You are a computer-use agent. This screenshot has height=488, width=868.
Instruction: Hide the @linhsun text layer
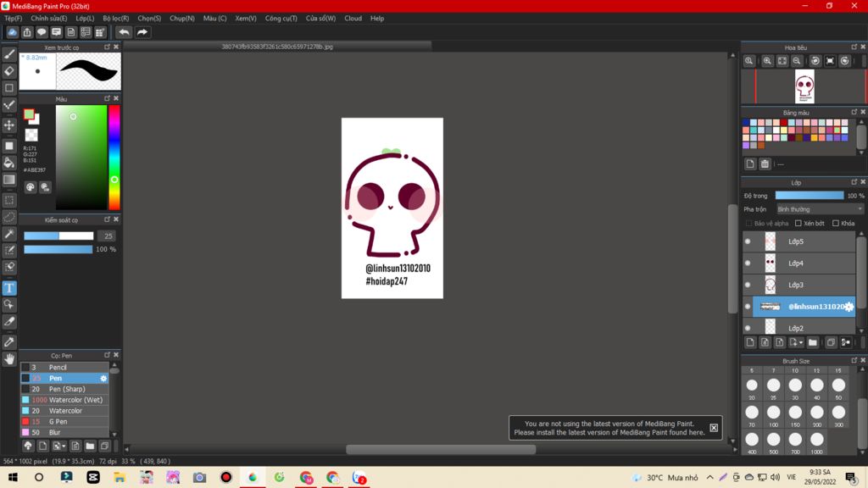pos(748,307)
